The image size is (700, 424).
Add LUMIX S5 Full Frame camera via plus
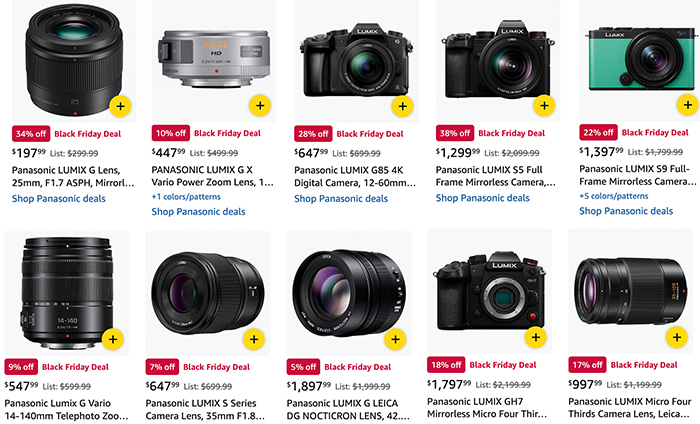click(544, 106)
